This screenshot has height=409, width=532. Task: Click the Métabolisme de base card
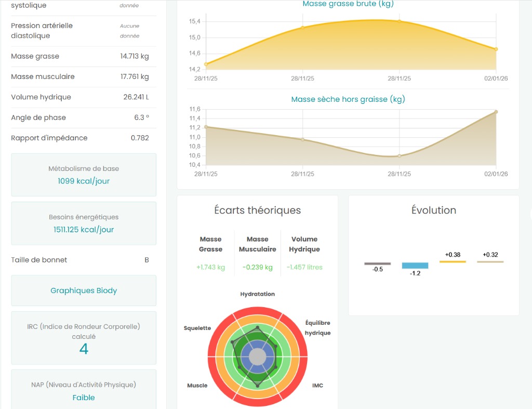(84, 175)
